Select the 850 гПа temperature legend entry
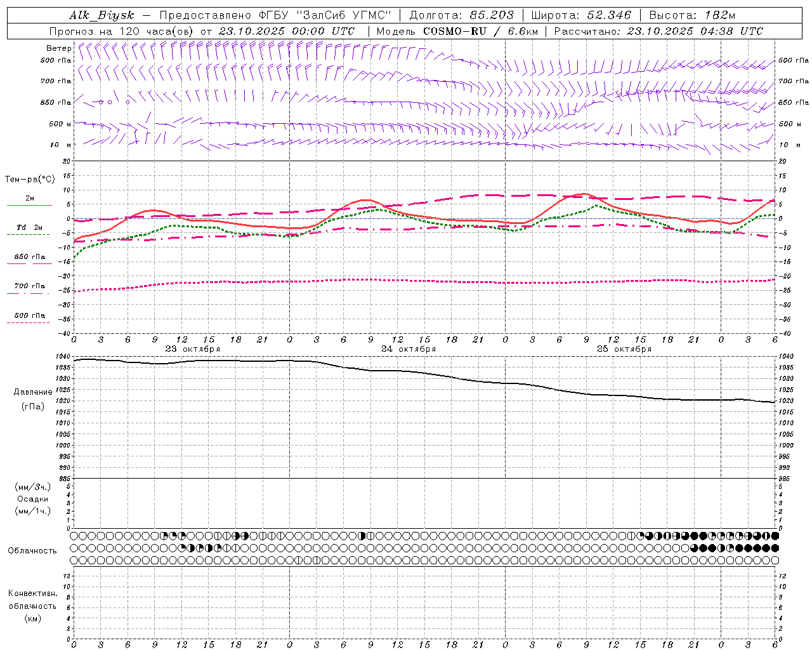This screenshot has height=650, width=812. [x=30, y=257]
